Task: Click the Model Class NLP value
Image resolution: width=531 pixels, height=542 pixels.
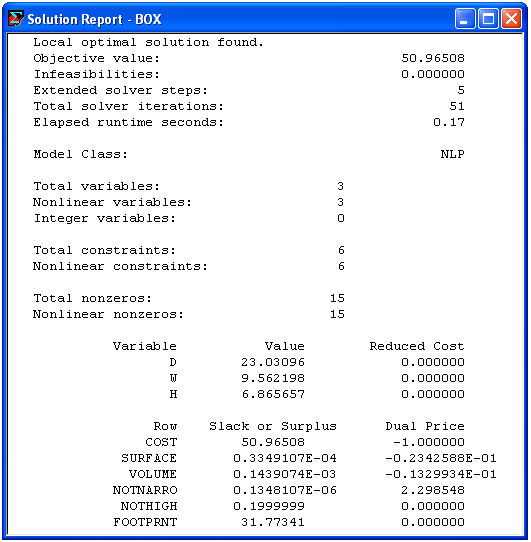Action: coord(453,154)
